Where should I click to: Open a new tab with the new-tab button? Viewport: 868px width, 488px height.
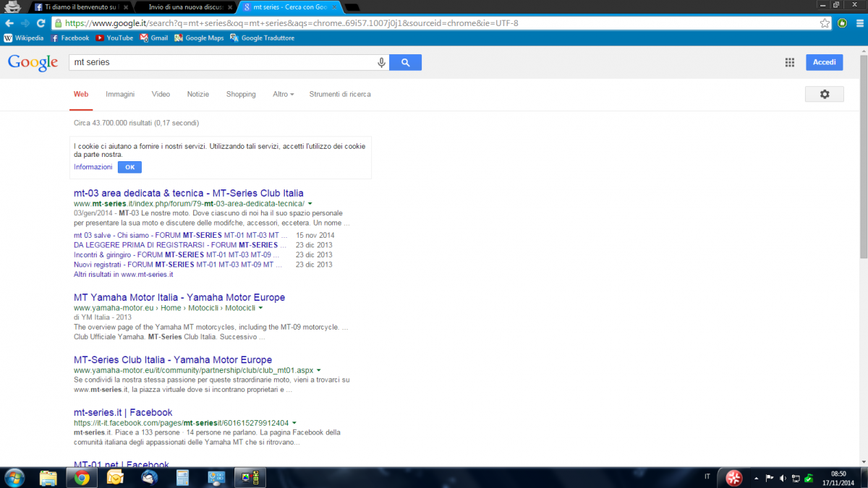[352, 7]
